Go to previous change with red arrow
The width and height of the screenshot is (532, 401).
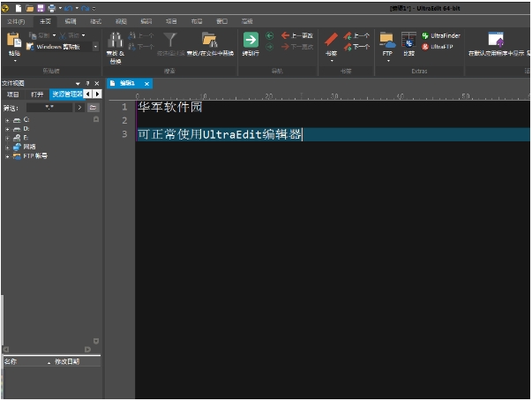pos(296,35)
